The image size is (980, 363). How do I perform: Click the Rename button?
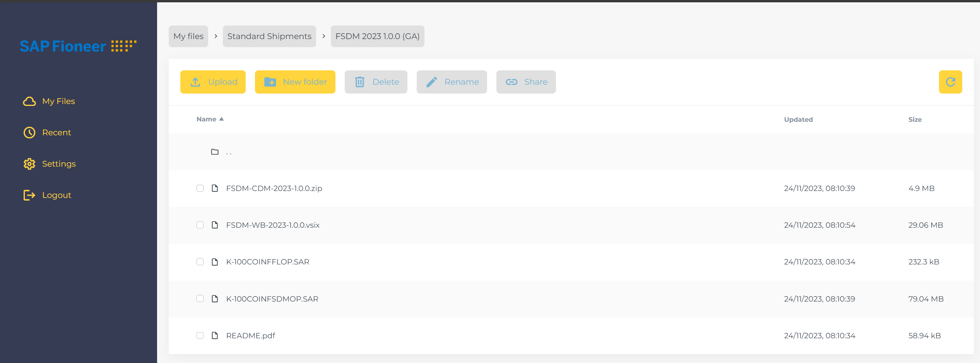click(x=452, y=82)
